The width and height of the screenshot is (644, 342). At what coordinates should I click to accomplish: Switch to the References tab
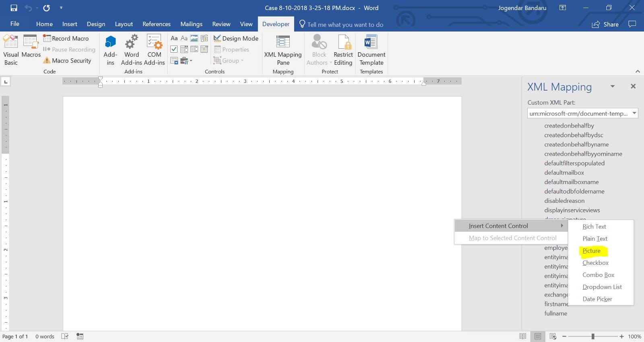click(x=157, y=24)
